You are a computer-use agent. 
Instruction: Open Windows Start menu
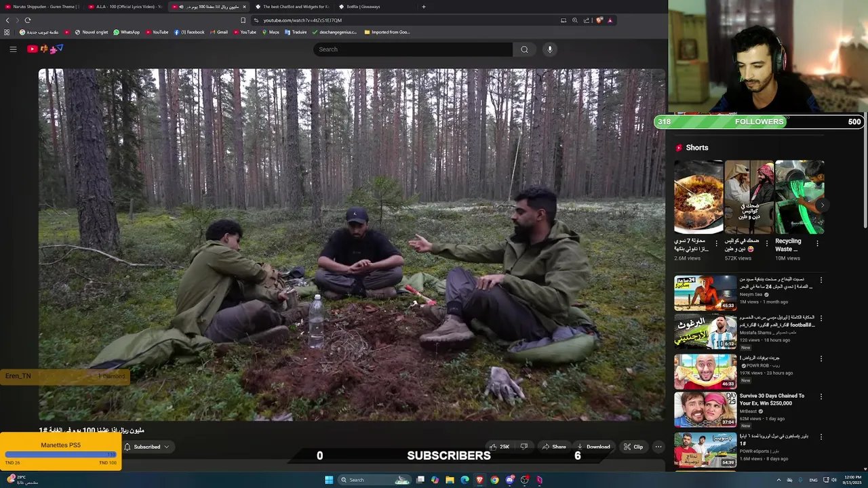point(329,480)
